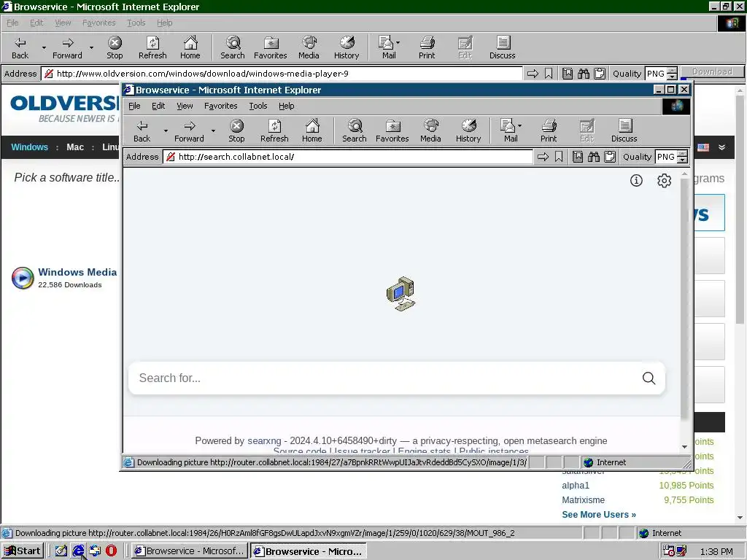
Task: Click front window address field with search.collabnet.local
Action: (x=348, y=157)
